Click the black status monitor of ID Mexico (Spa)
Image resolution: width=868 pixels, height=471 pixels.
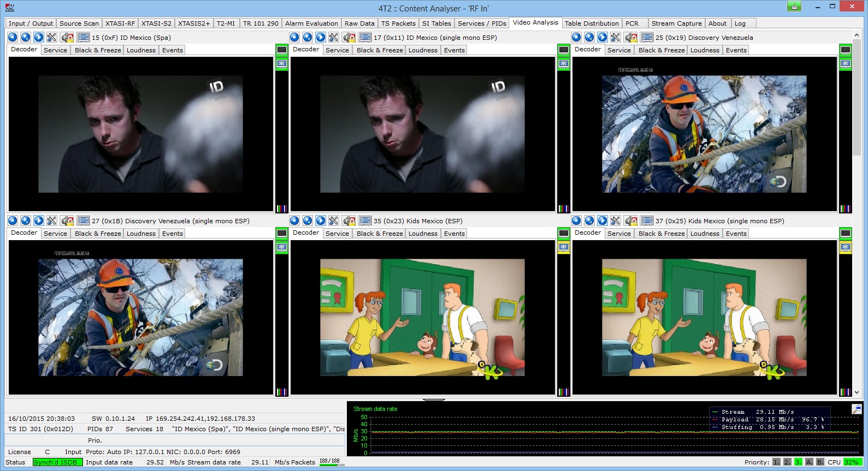tap(282, 50)
